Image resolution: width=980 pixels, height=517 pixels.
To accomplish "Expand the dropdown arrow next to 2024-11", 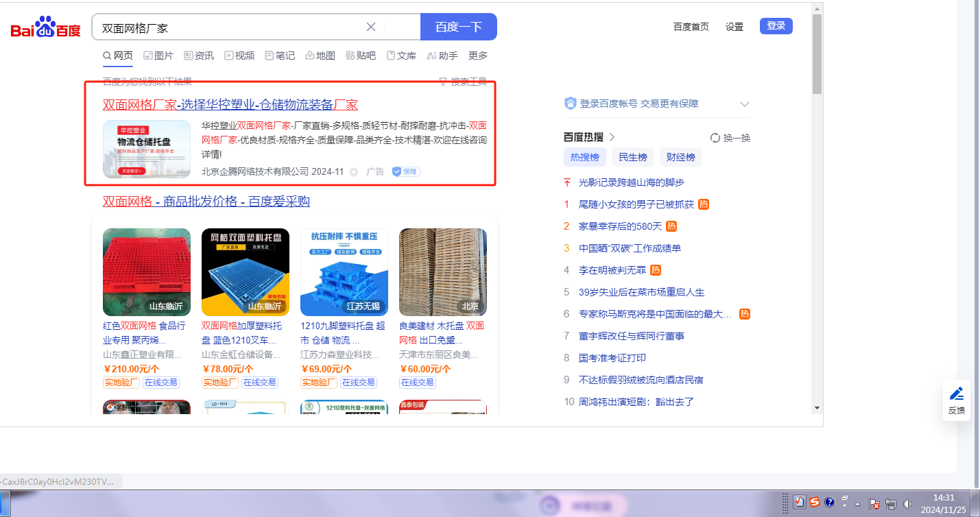I will pos(354,172).
